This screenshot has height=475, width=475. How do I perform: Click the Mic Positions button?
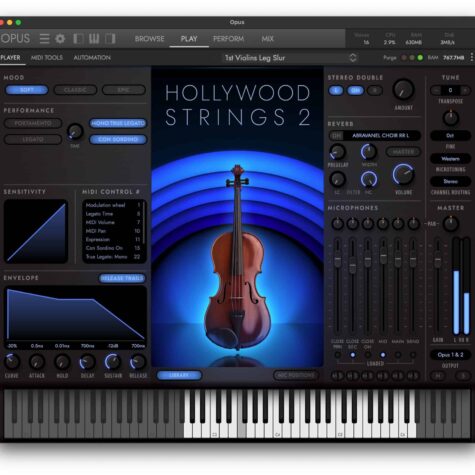296,375
